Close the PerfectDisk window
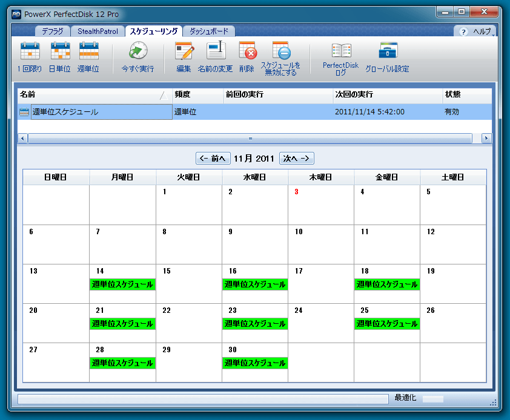Screen dimensions: 510x420 pyautogui.click(x=484, y=12)
